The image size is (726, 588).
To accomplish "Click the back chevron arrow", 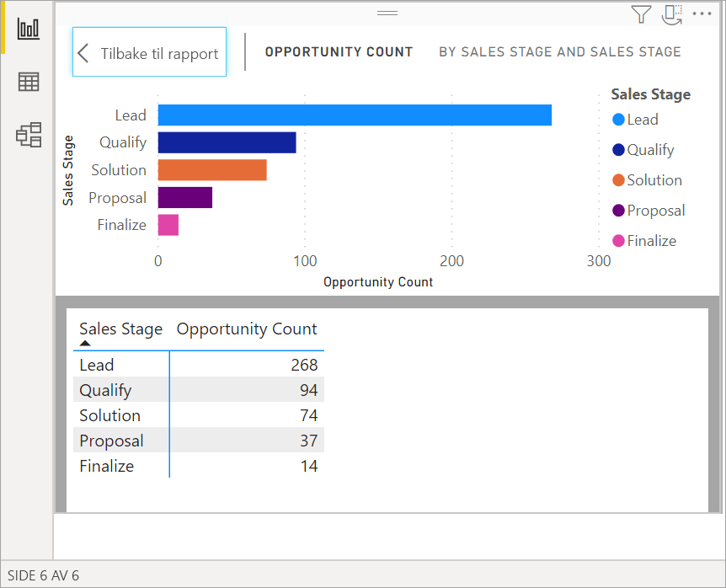I will pyautogui.click(x=83, y=53).
